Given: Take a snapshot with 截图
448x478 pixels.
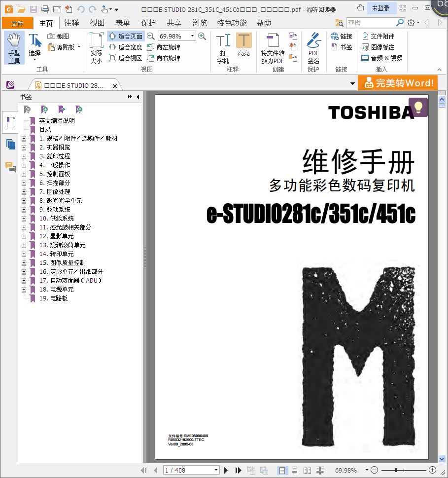Looking at the screenshot, I should click(58, 37).
